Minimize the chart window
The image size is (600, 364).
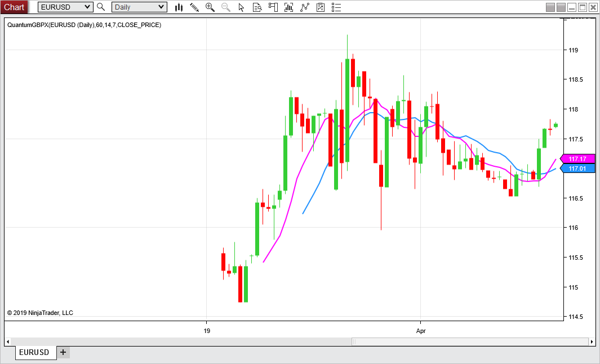click(572, 7)
